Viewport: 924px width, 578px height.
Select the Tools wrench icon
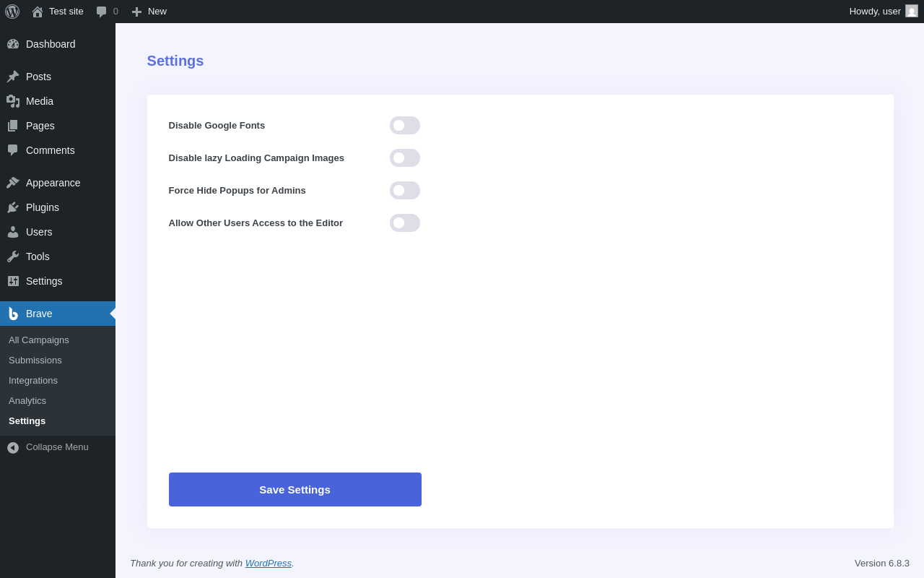point(13,256)
